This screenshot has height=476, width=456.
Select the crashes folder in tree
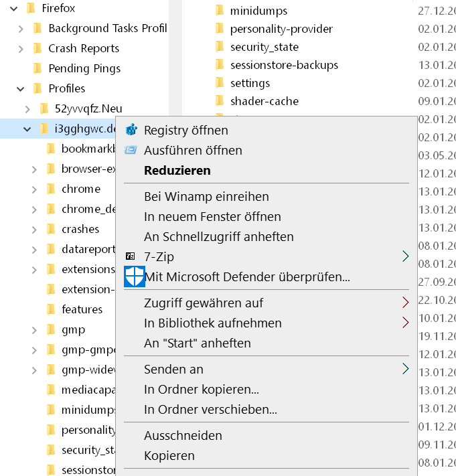click(x=80, y=229)
